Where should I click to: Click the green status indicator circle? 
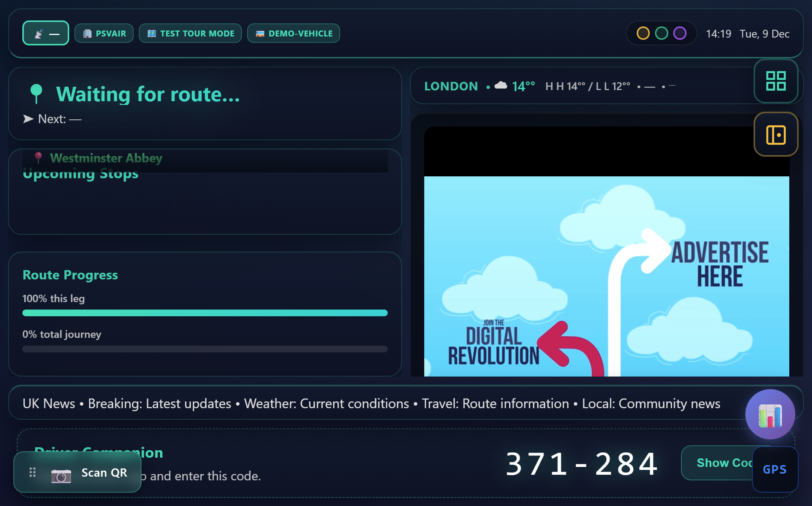coord(662,33)
